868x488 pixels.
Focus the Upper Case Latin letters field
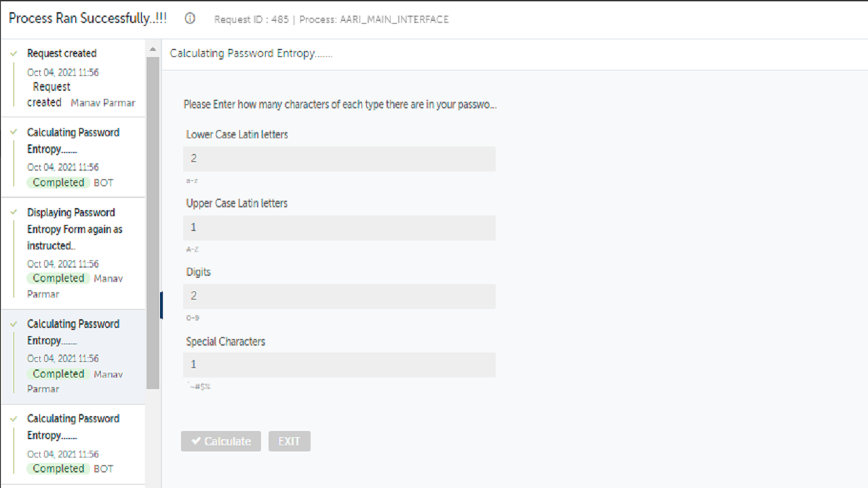[339, 228]
